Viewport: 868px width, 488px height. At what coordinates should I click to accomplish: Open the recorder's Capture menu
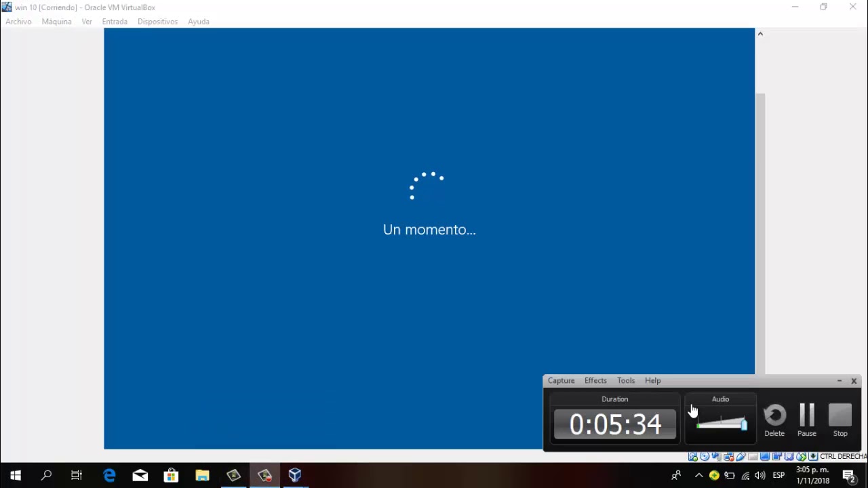(561, 381)
